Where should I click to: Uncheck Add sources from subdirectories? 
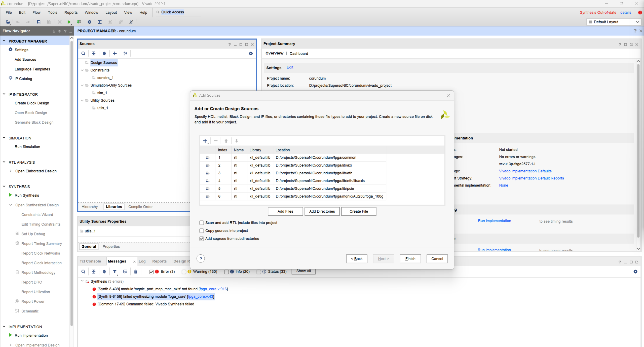[201, 239]
